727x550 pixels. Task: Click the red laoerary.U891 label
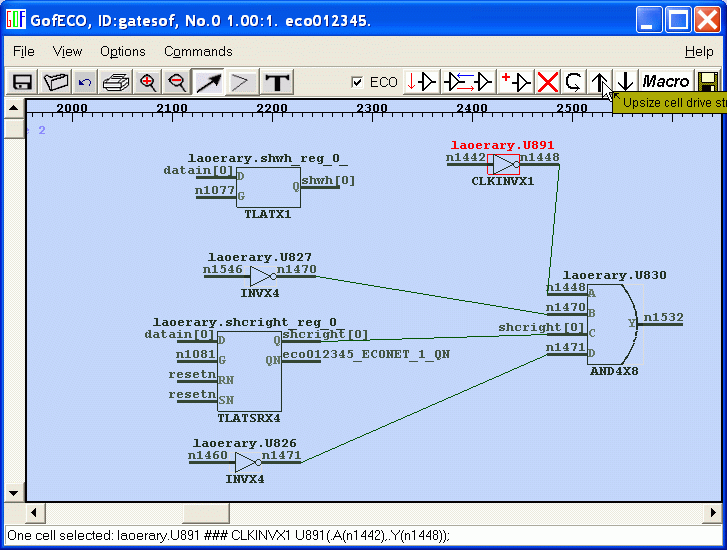(503, 146)
